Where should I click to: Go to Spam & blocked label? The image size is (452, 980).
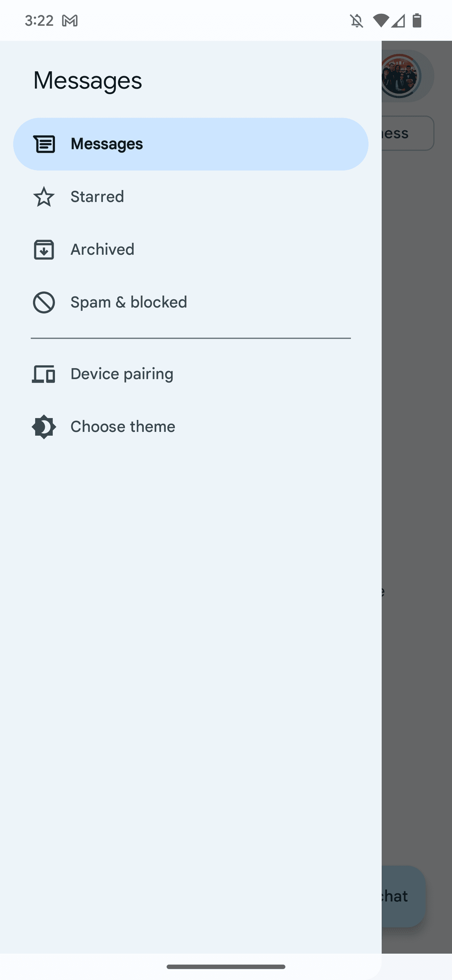(129, 302)
